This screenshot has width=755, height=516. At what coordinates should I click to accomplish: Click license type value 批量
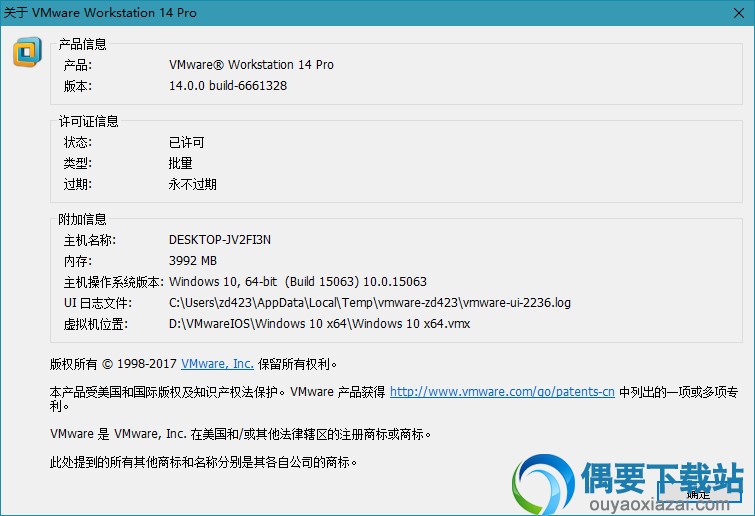pyautogui.click(x=181, y=163)
